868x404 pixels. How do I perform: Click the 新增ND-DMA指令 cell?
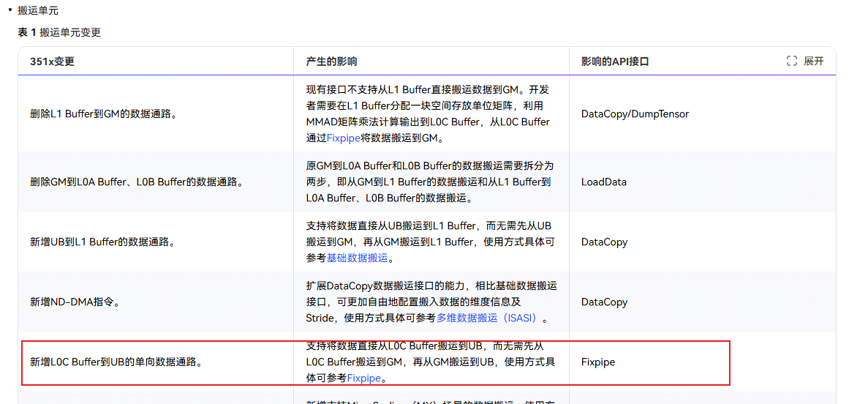coord(156,302)
